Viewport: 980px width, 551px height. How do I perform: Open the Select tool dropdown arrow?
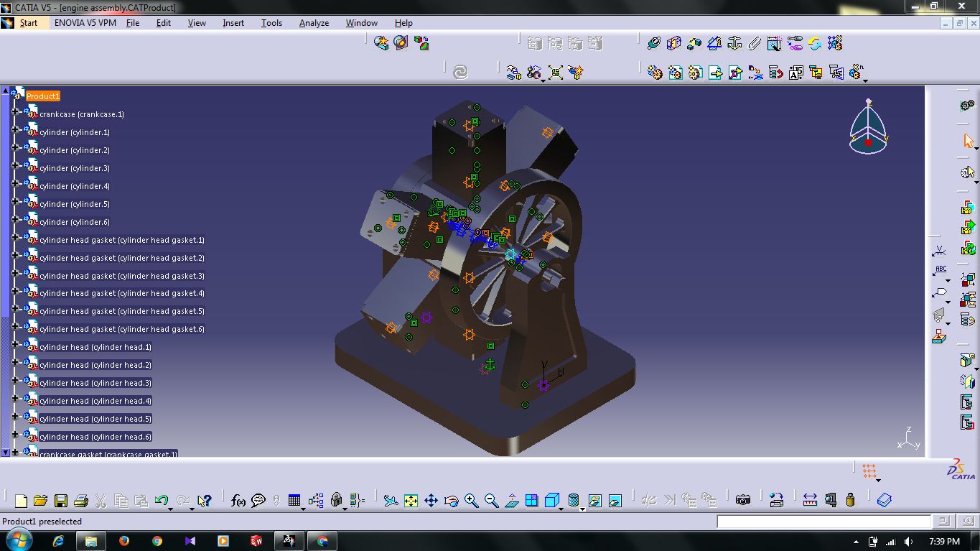(976, 149)
